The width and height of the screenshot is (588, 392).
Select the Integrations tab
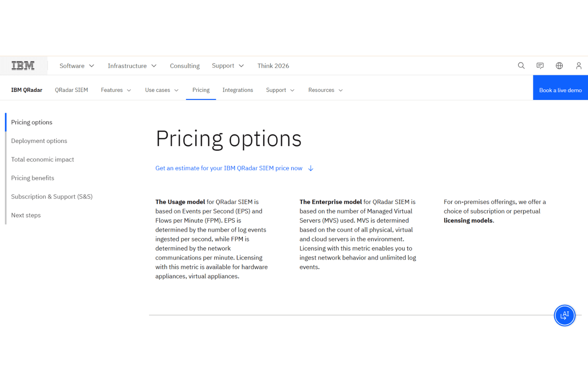tap(238, 90)
